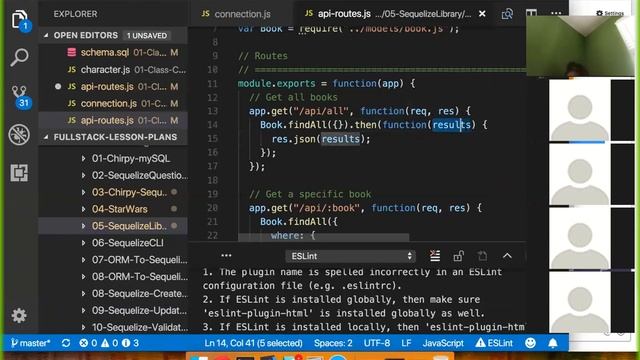Maximize the panel with the chevron up
The width and height of the screenshot is (640, 360).
(507, 256)
